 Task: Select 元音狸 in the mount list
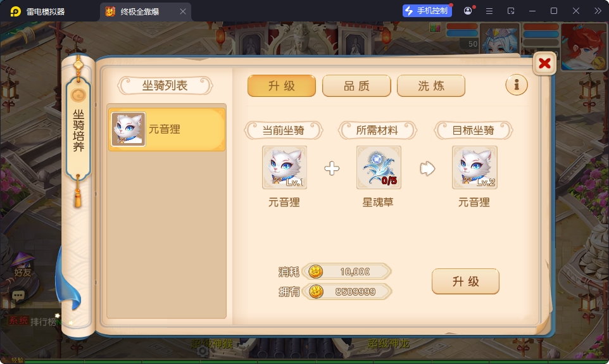click(x=166, y=129)
